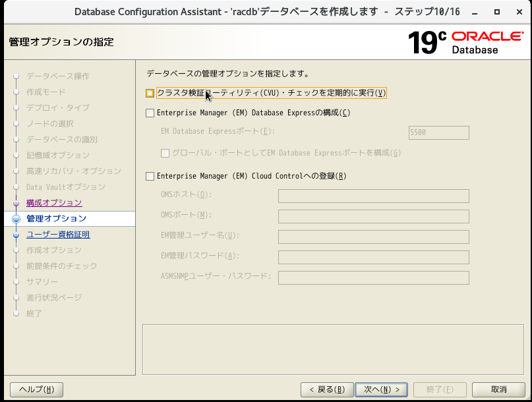Viewport: 532px width, 402px height.
Task: Proceed with the 次へ(N) button
Action: click(x=381, y=389)
